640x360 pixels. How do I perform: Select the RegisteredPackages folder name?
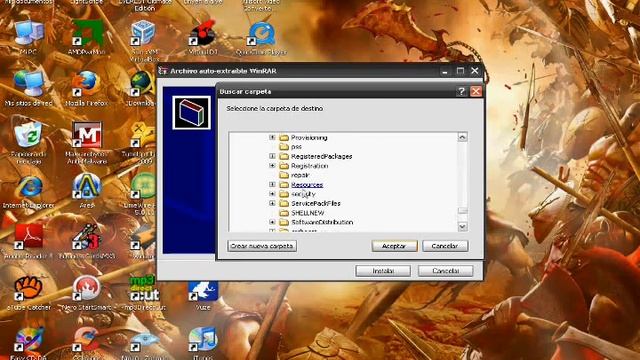coord(322,156)
